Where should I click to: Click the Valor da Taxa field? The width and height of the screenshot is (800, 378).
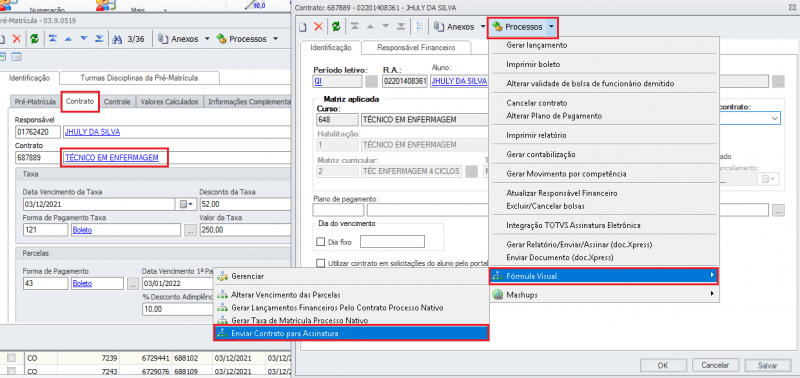244,230
